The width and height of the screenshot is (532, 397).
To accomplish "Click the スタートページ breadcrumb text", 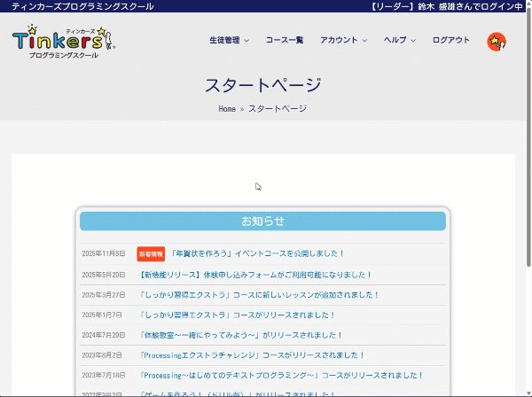I will click(278, 109).
